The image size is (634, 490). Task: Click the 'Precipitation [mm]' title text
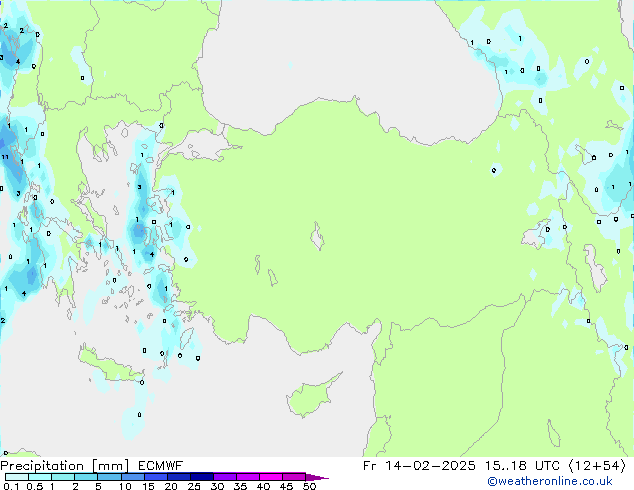(x=64, y=466)
